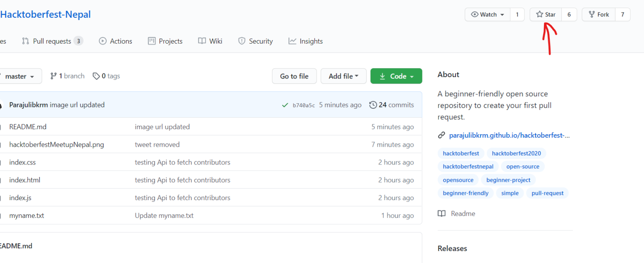Open the green Code dropdown
The image size is (644, 263).
click(x=396, y=76)
